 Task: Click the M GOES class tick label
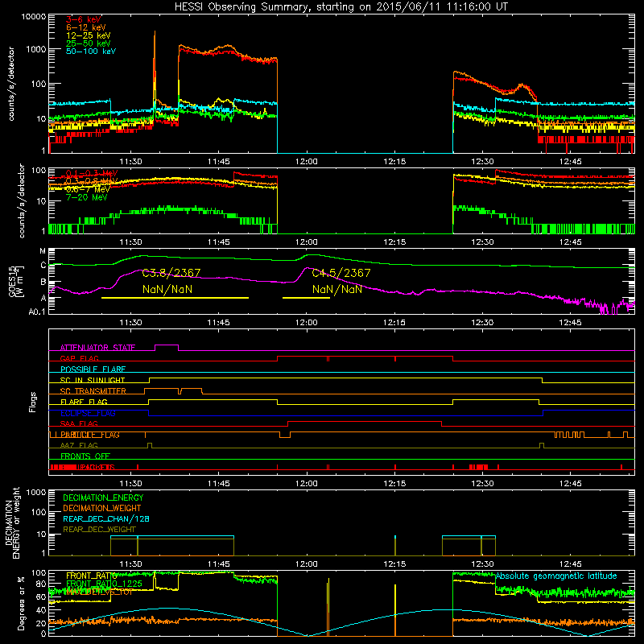43,251
